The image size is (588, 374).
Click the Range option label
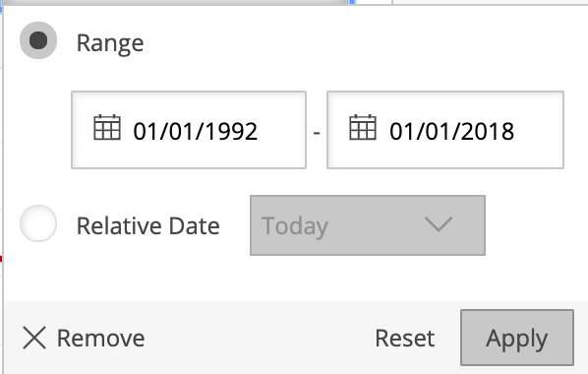coord(110,43)
